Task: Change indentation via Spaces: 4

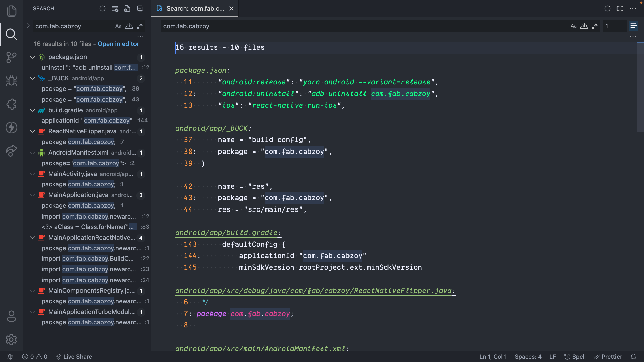Action: (x=528, y=357)
